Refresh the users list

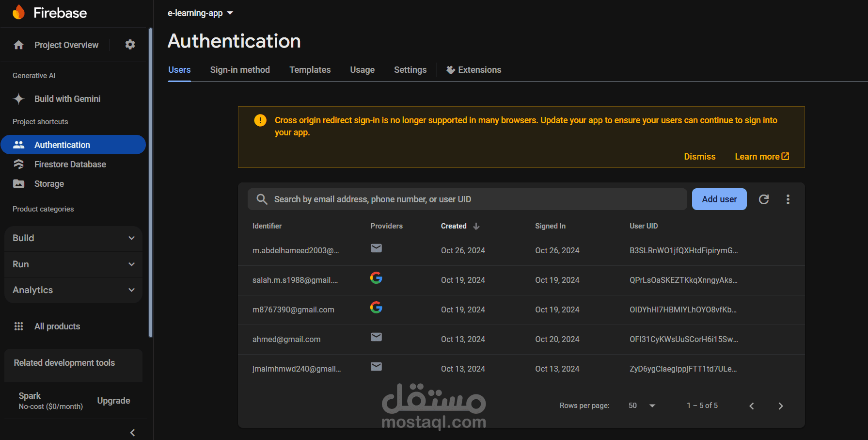coord(764,199)
